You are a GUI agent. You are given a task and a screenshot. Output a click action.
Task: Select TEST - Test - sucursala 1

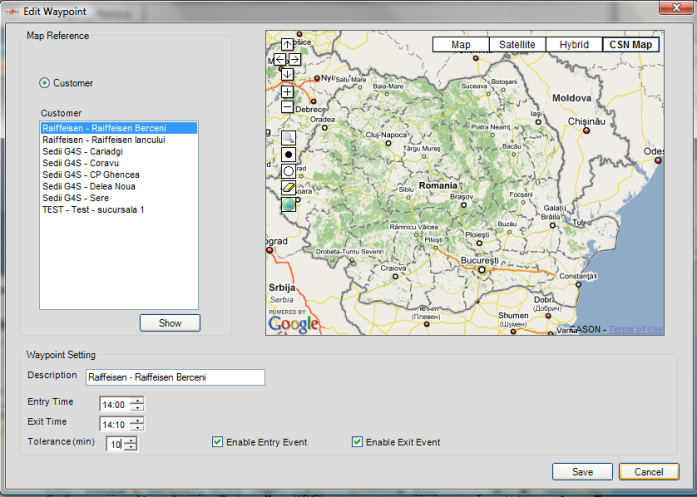click(x=119, y=209)
